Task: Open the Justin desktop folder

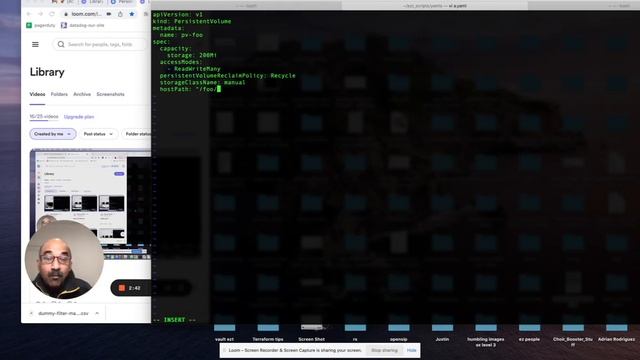Action: pyautogui.click(x=442, y=331)
